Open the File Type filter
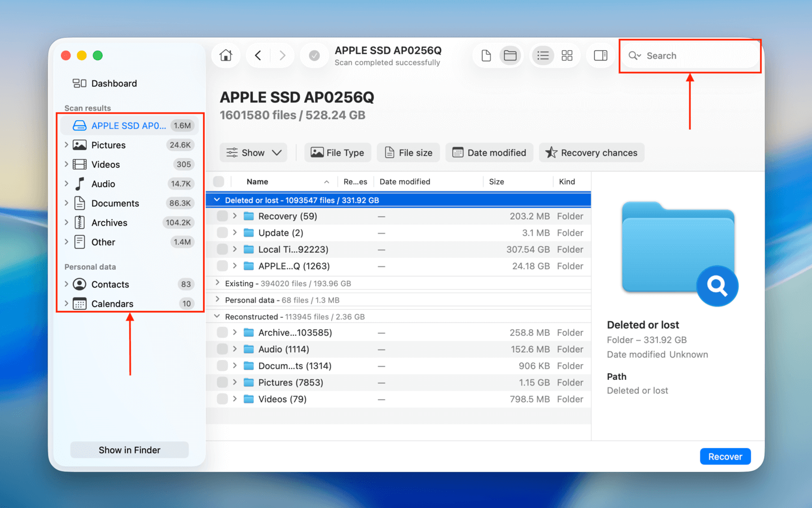Image resolution: width=812 pixels, height=508 pixels. coord(337,152)
